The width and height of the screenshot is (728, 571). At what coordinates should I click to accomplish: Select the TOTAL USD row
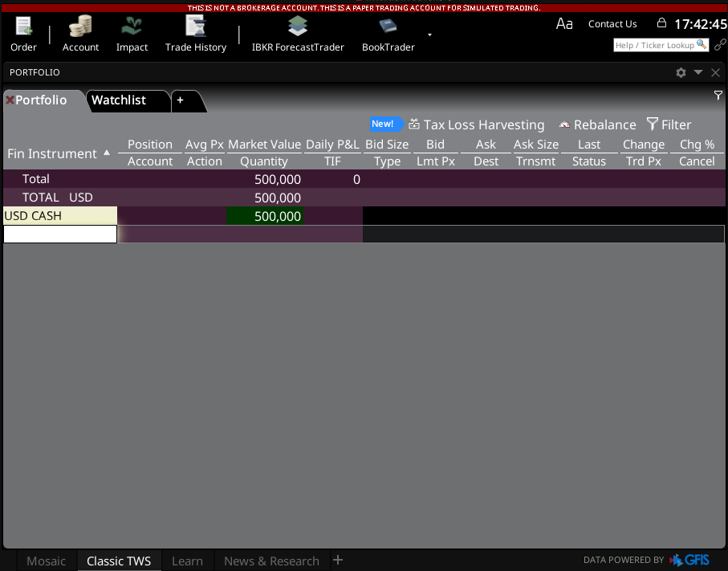point(364,198)
